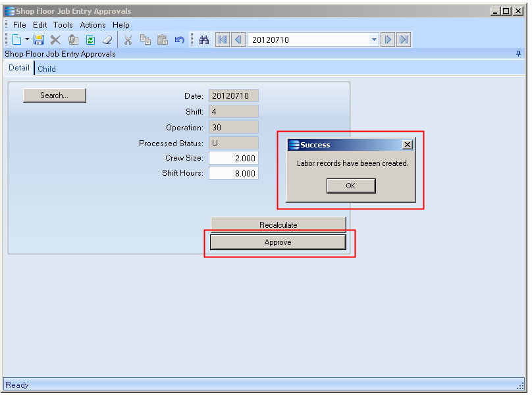
Task: Close the Success dialog with X
Action: (x=407, y=145)
